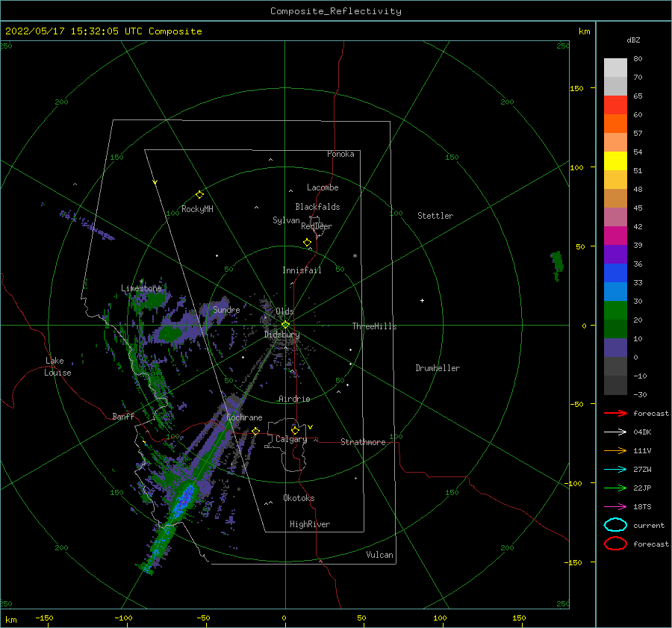Click the 54 dBZ yellow color swatch
672x628 pixels.
point(615,161)
